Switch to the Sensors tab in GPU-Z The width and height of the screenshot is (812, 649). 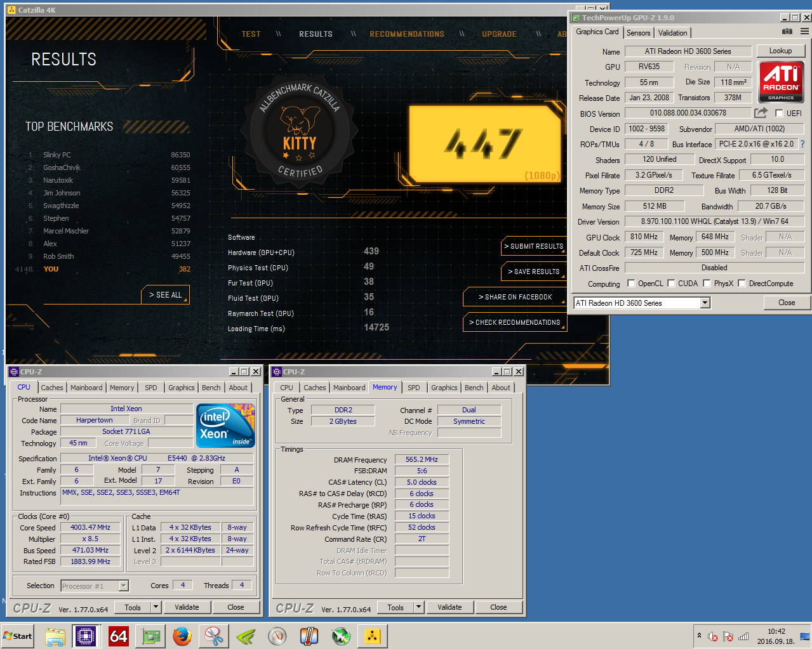click(x=638, y=33)
